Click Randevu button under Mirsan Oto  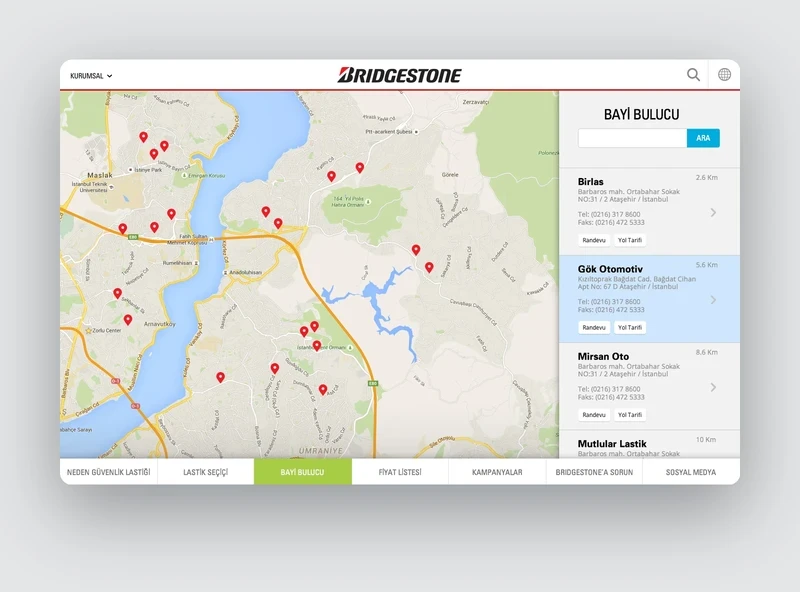(594, 415)
